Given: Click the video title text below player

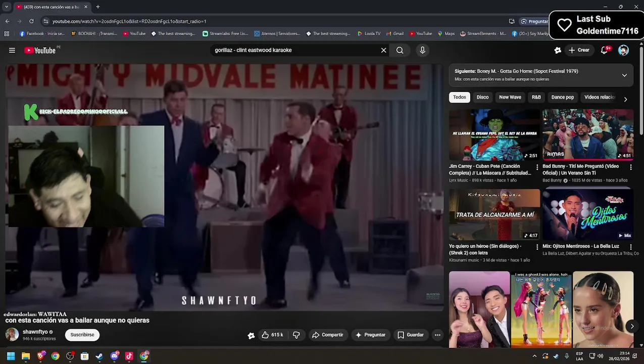Looking at the screenshot, I should (77, 321).
